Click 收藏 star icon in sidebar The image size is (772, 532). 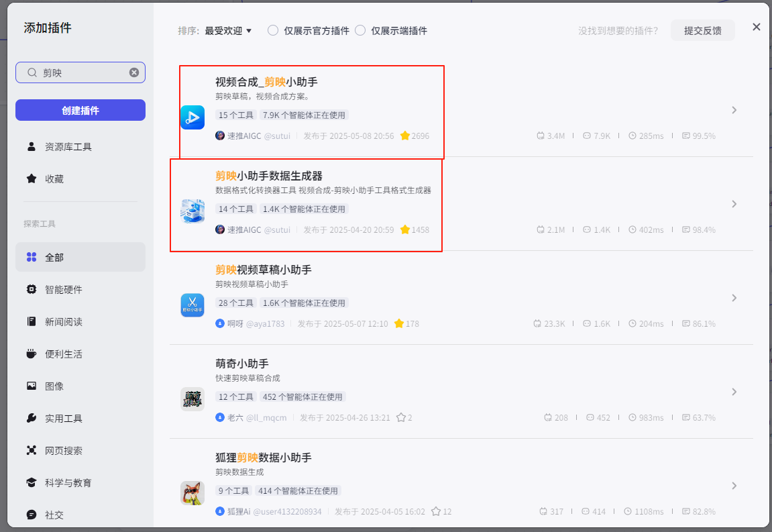click(x=32, y=178)
